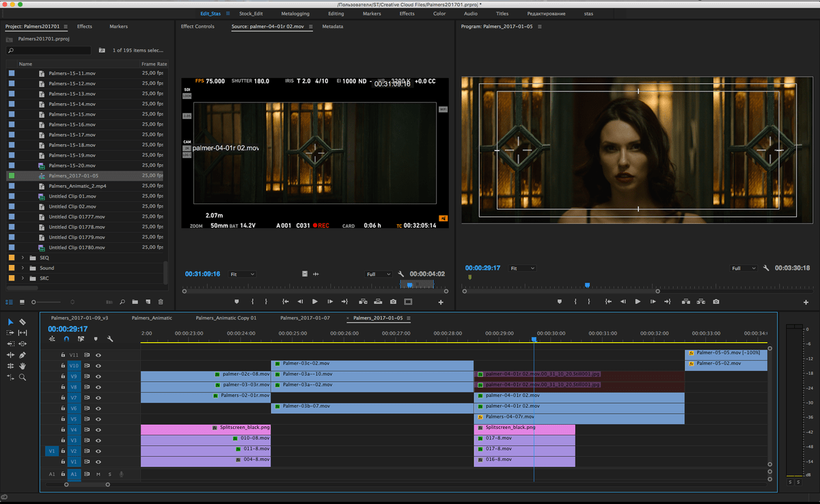Play the sequence in the Program monitor

(x=638, y=301)
